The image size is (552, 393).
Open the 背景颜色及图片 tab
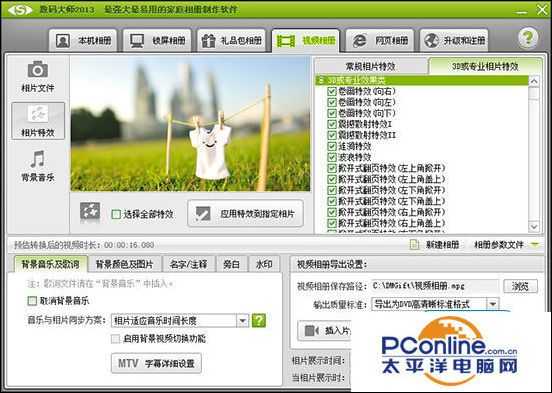point(125,264)
